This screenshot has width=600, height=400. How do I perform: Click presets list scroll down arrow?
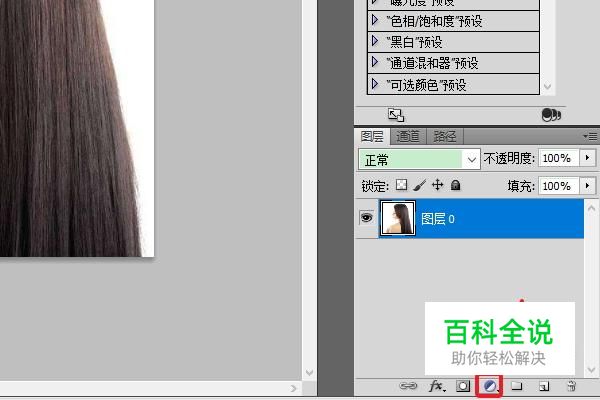click(548, 86)
